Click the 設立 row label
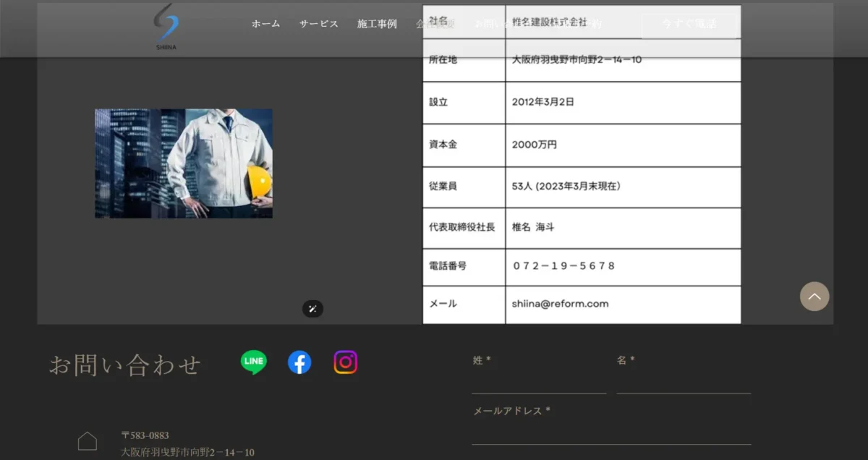The height and width of the screenshot is (460, 868). pos(438,102)
